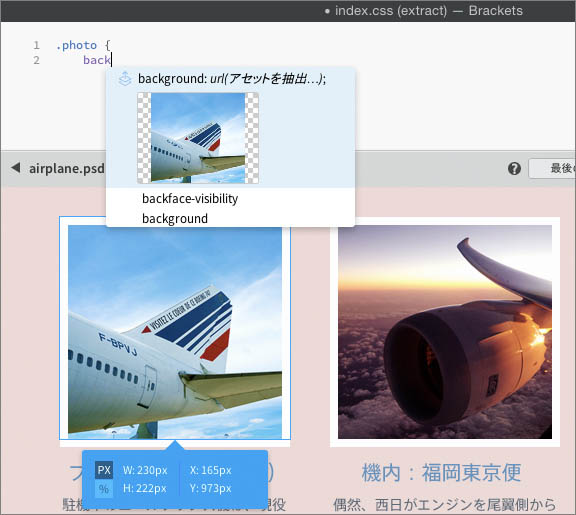Collapse airplane.psd panel with back arrow
This screenshot has height=515, width=576.
pyautogui.click(x=15, y=168)
